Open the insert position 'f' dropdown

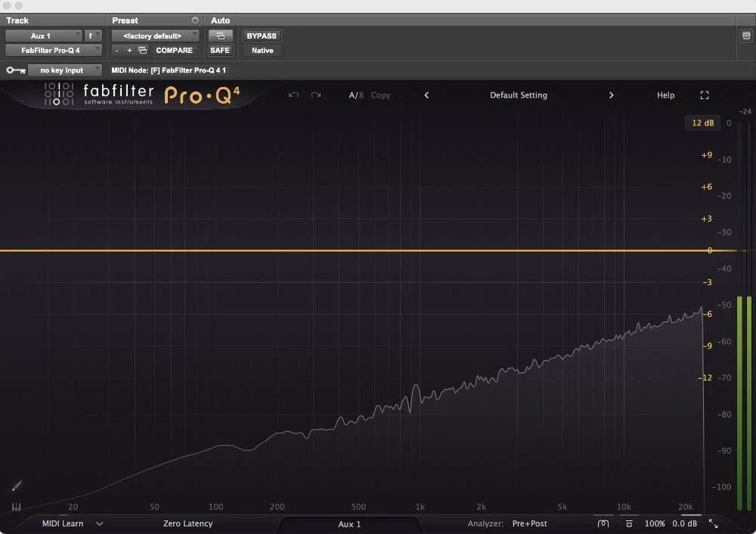[92, 36]
